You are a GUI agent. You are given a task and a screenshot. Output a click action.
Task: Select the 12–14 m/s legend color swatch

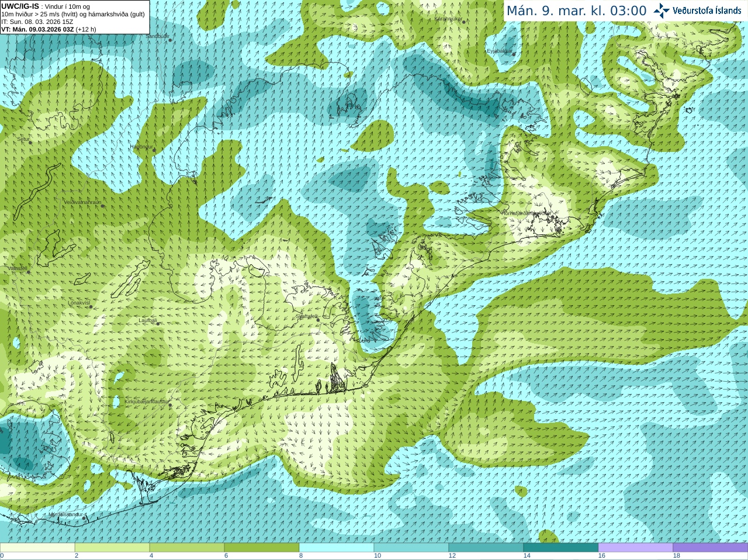(x=486, y=548)
